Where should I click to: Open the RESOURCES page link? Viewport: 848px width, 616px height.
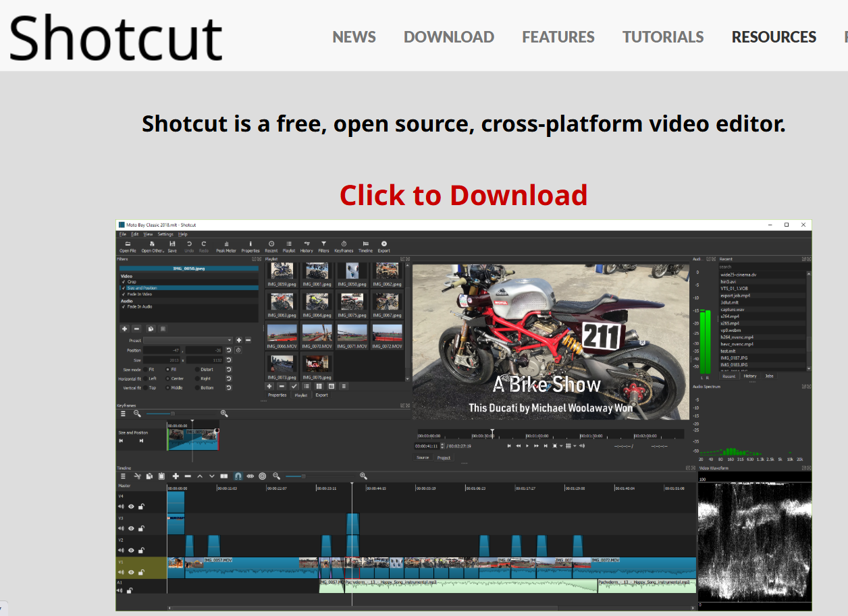click(x=774, y=37)
